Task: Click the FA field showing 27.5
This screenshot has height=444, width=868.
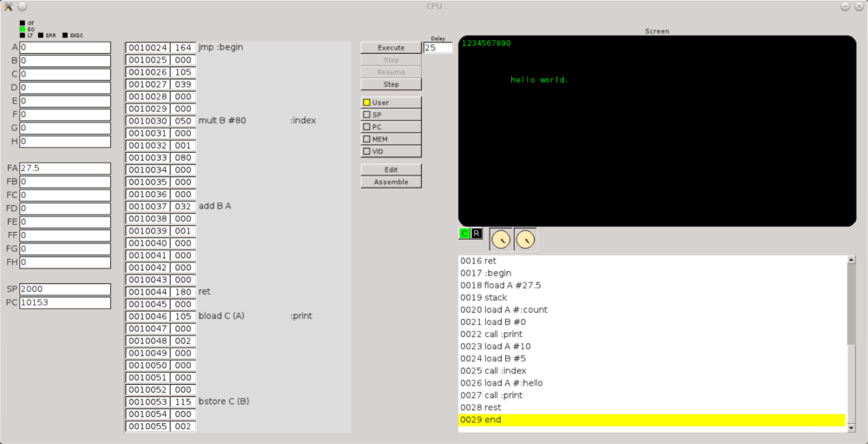Action: 65,168
